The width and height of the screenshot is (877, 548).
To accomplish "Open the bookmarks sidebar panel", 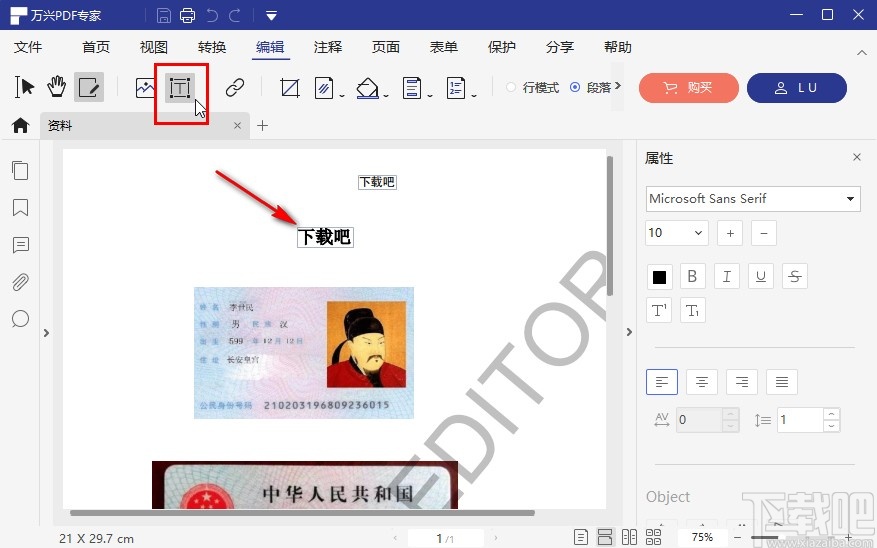I will pos(20,207).
